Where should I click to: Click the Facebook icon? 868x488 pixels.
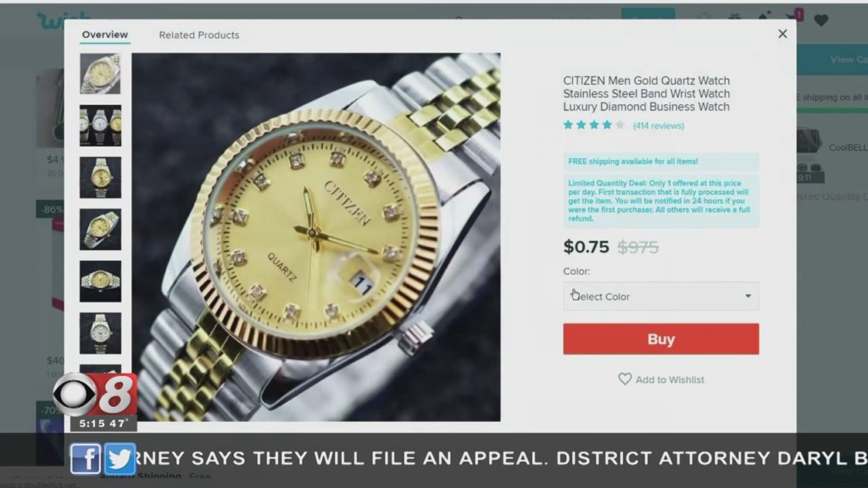[86, 458]
